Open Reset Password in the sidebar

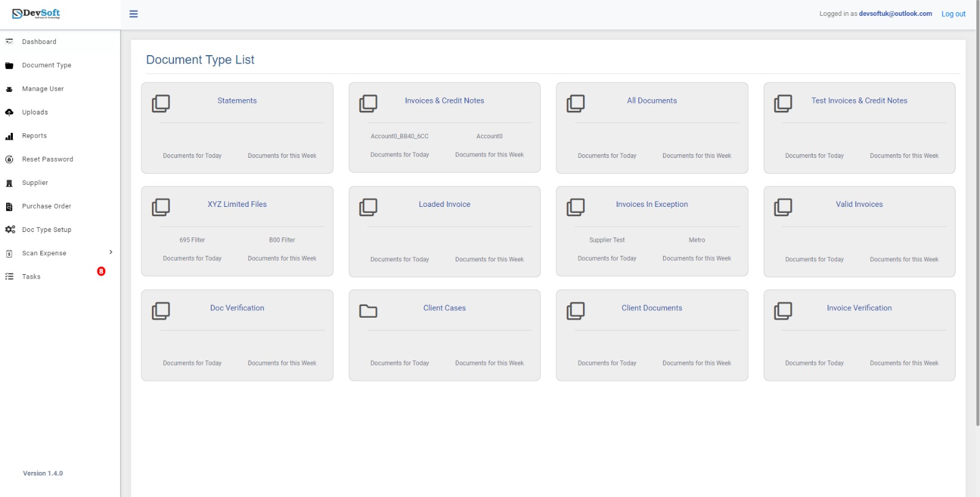[47, 159]
